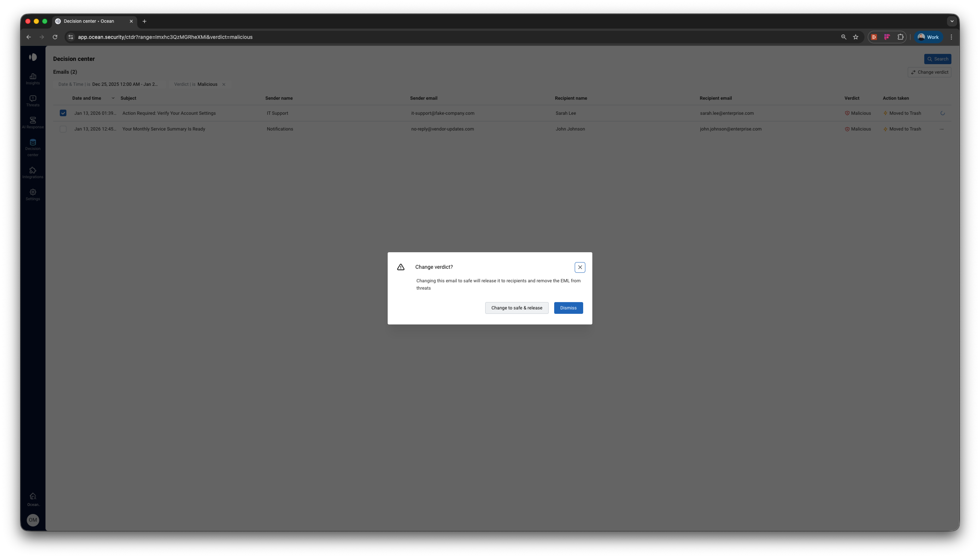Image resolution: width=980 pixels, height=558 pixels.
Task: Open AI Response in the sidebar
Action: [33, 123]
